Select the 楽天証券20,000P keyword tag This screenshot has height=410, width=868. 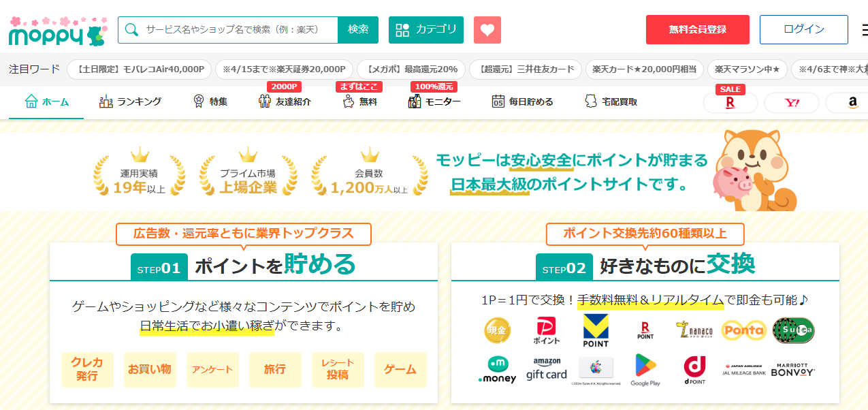pos(285,69)
